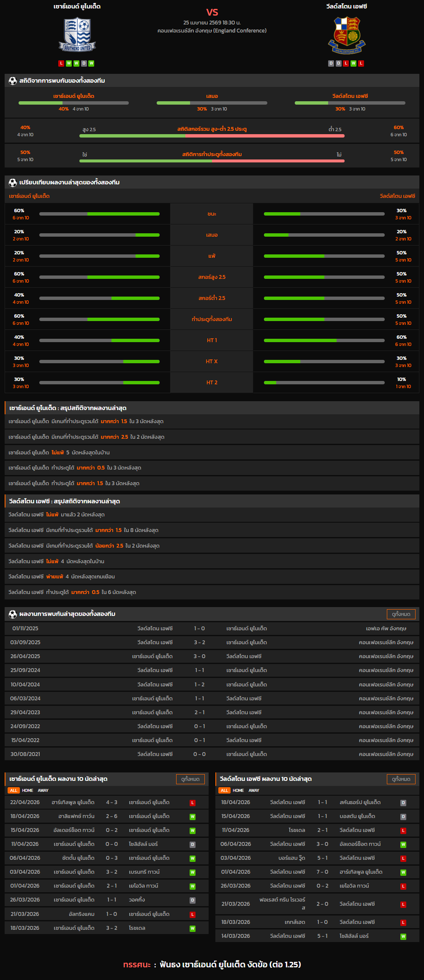Click the Southend team name in comparison header
This screenshot has height=980, width=424.
click(x=30, y=196)
